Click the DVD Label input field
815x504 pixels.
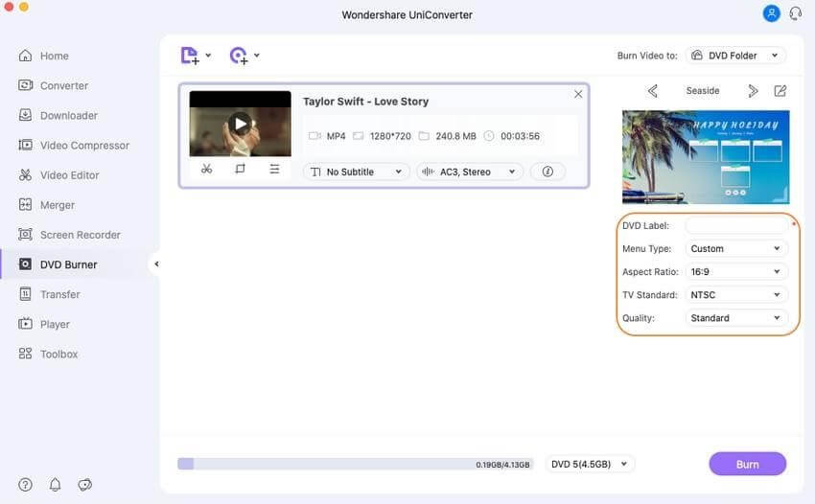click(736, 225)
